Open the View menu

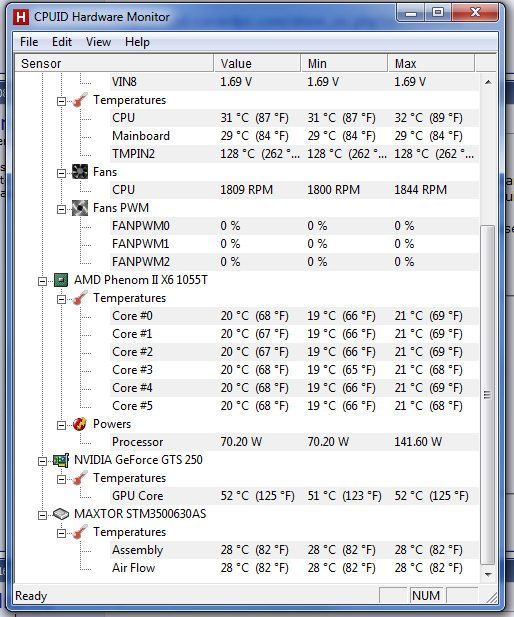(98, 42)
